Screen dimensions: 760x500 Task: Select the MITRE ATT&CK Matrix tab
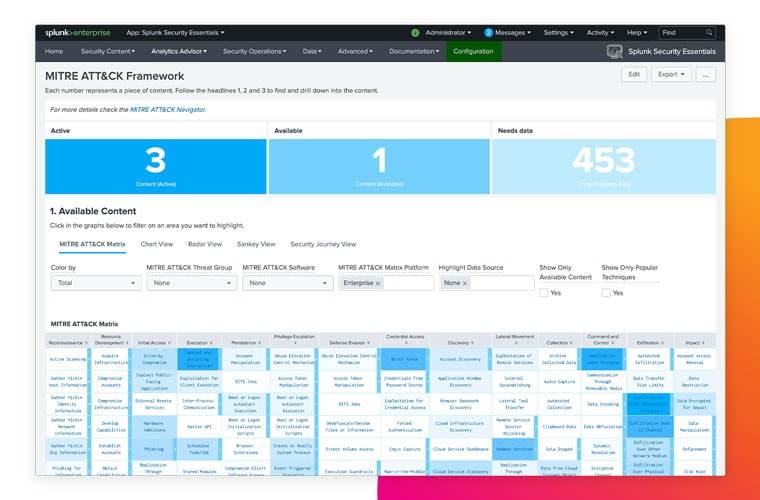[x=93, y=244]
